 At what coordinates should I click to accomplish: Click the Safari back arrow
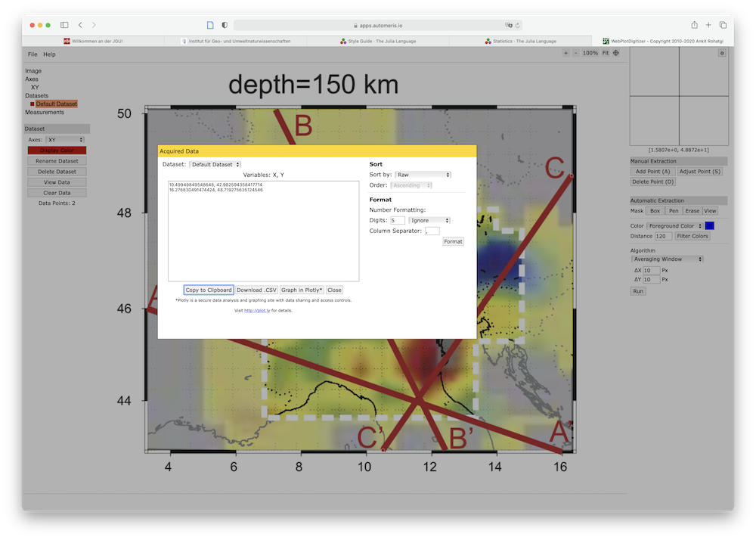tap(80, 25)
